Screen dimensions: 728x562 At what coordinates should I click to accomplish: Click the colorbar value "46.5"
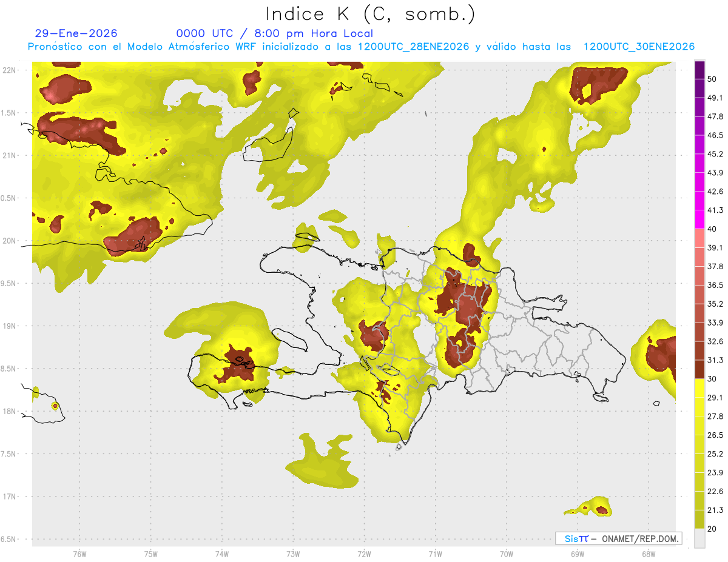pos(715,135)
